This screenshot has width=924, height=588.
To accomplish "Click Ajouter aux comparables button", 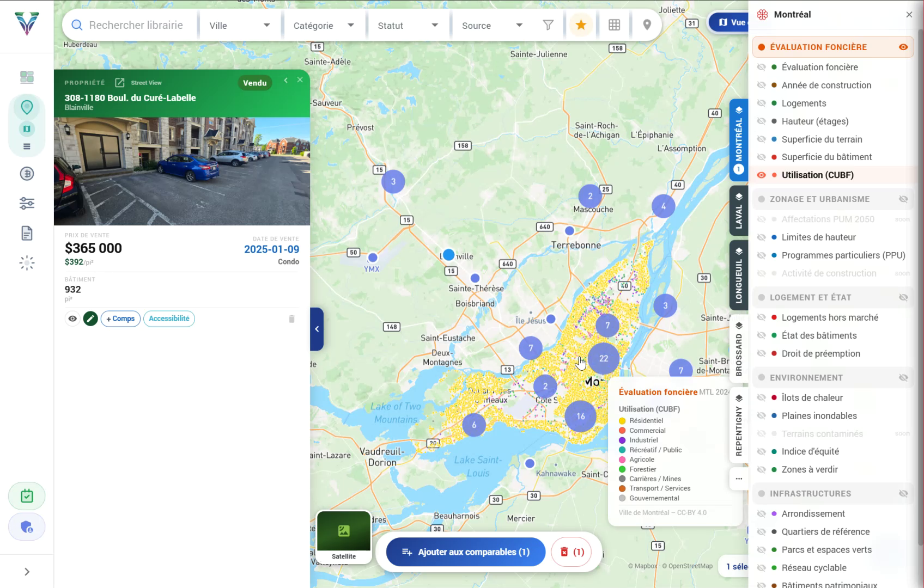I will tap(465, 552).
